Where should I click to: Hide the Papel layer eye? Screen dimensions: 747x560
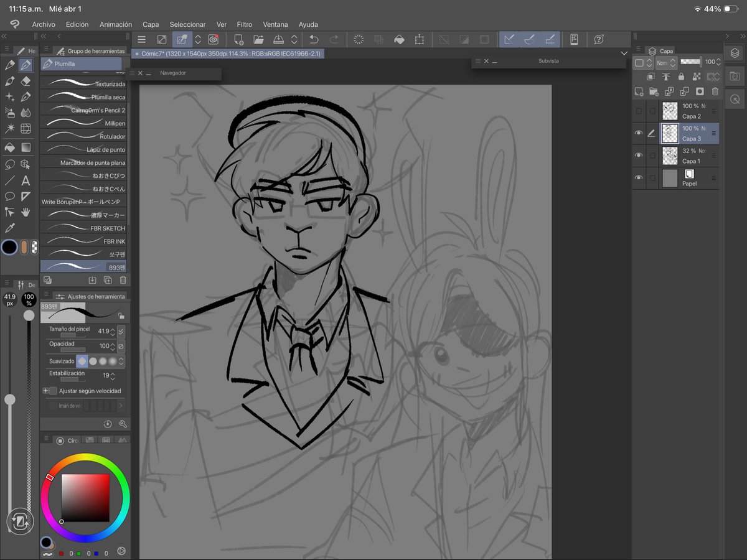click(x=638, y=178)
